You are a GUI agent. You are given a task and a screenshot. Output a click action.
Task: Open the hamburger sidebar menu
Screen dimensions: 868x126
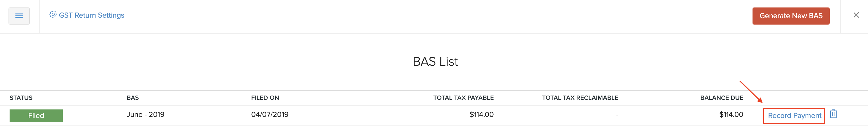(19, 16)
